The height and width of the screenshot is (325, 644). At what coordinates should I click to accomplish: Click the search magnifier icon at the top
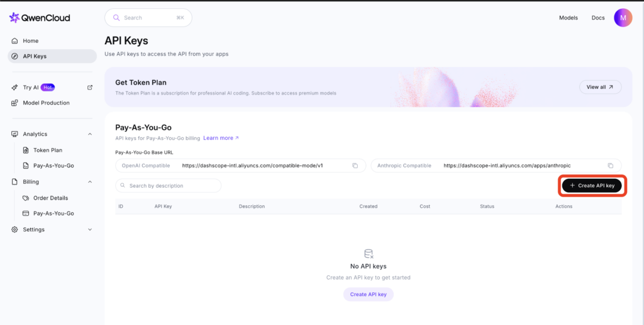point(116,18)
